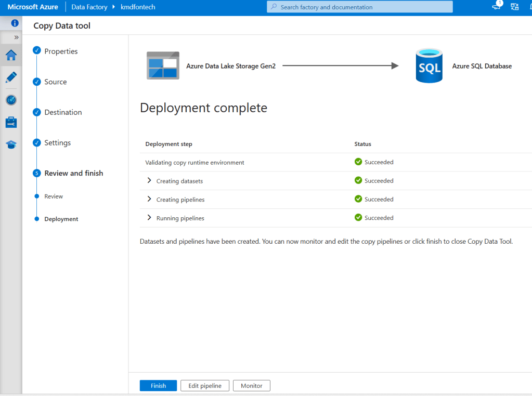Open the Monitor gauge hub

(x=11, y=100)
